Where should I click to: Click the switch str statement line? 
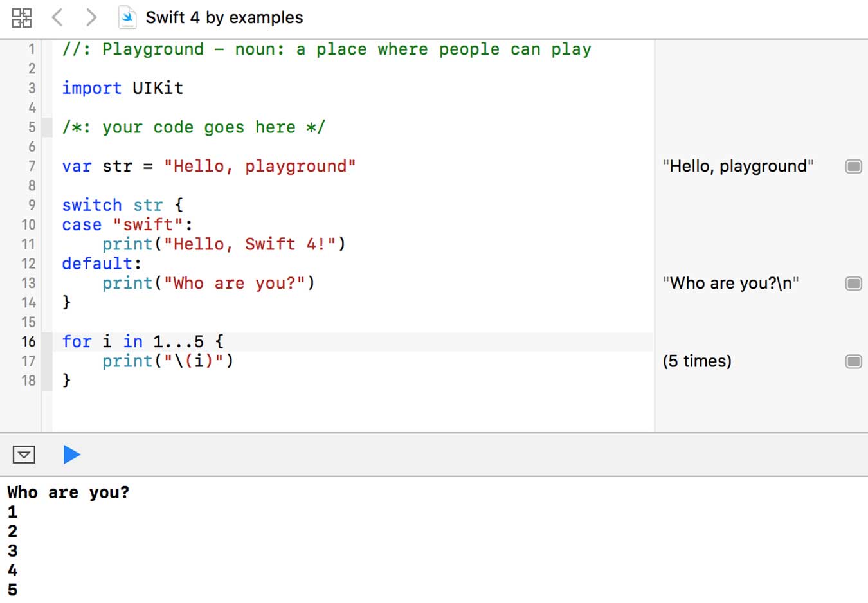pos(122,205)
